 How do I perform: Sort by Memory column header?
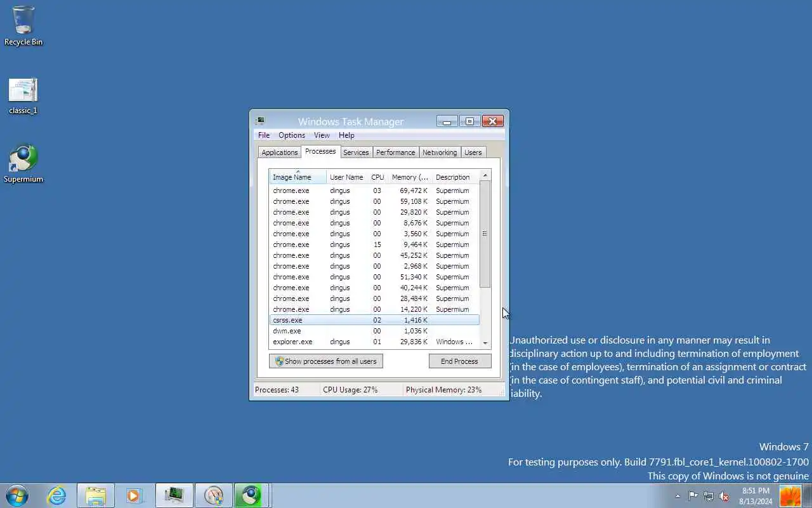(x=410, y=177)
